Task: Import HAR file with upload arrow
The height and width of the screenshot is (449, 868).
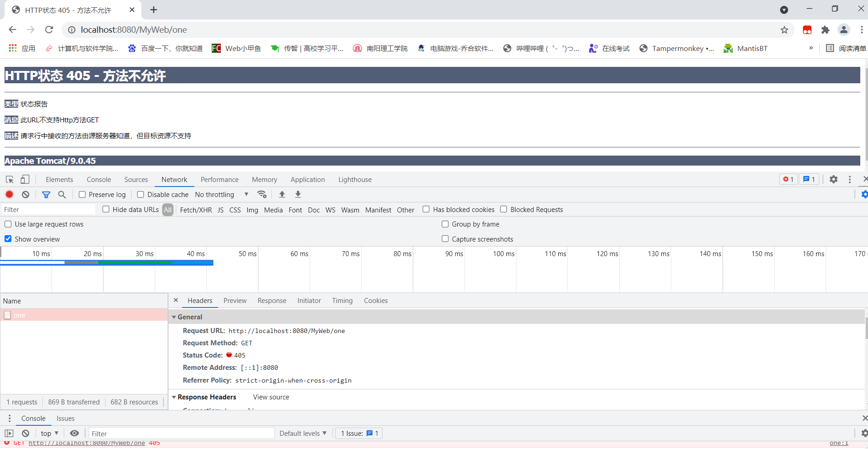Action: coord(282,195)
